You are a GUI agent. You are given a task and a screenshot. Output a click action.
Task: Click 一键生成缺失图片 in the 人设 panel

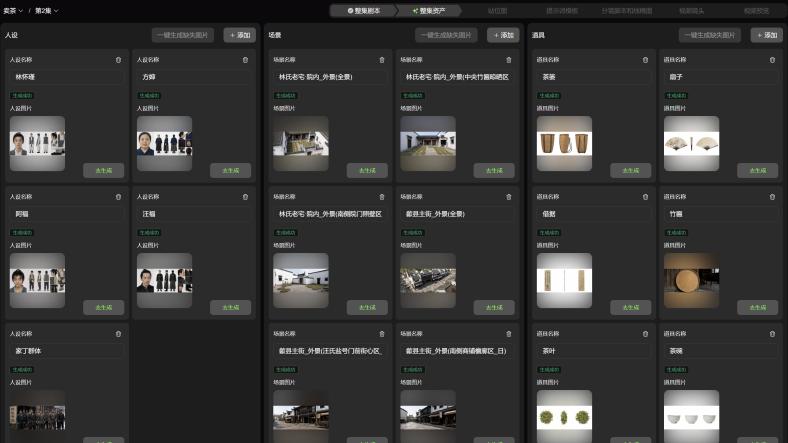coord(182,35)
